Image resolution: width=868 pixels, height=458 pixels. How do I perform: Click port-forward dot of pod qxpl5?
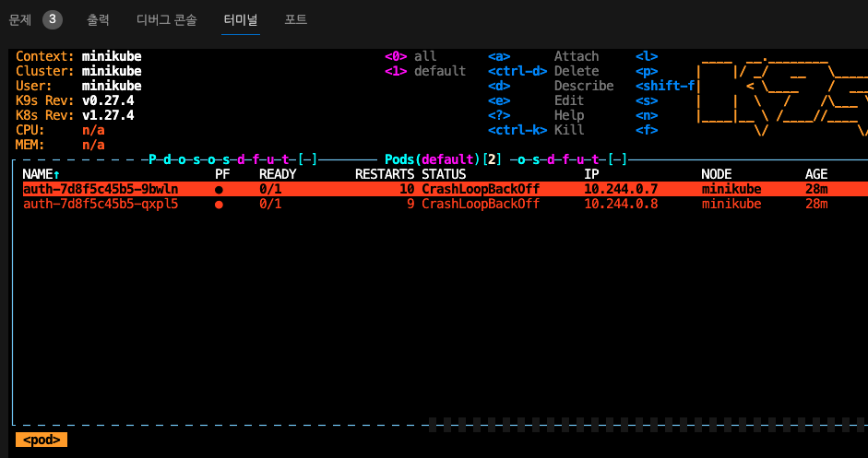coord(219,205)
